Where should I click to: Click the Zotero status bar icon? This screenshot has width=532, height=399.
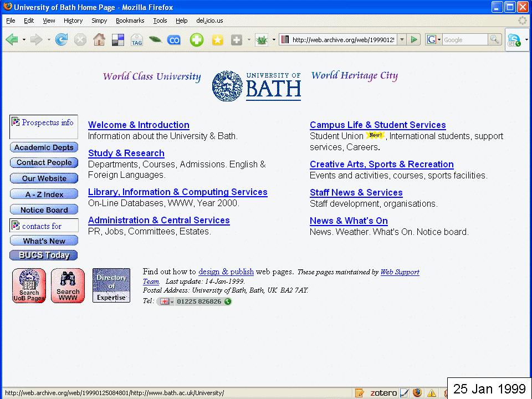[x=383, y=393]
